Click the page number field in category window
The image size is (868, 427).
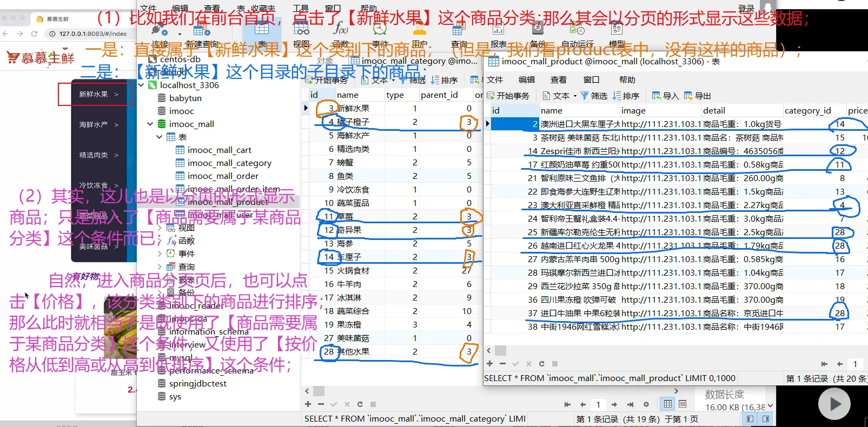[598, 404]
